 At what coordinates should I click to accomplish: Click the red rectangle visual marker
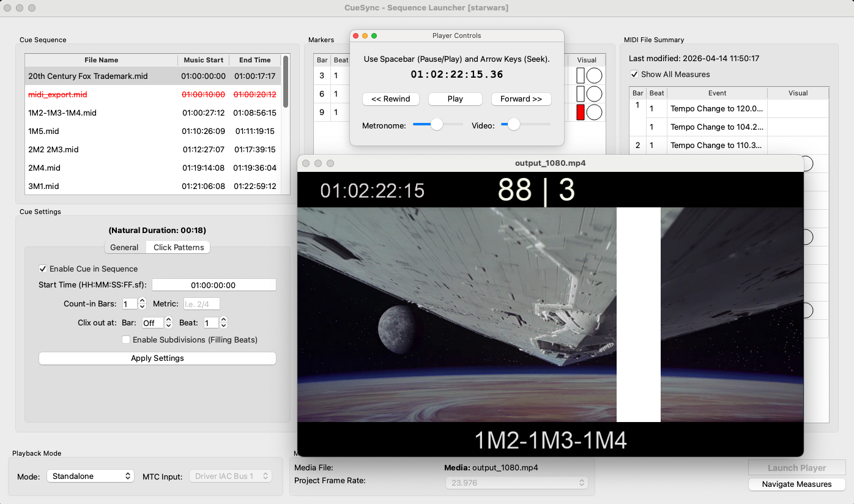point(581,113)
